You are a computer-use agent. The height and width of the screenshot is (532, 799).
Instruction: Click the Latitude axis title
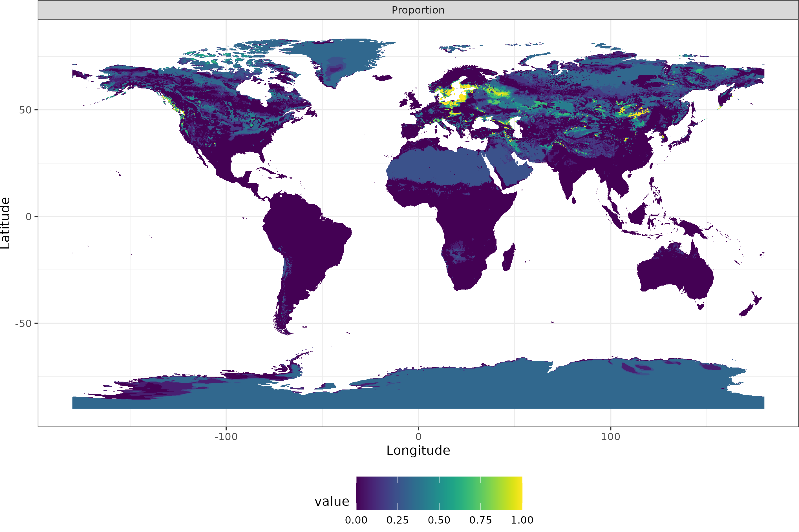[x=5, y=223]
